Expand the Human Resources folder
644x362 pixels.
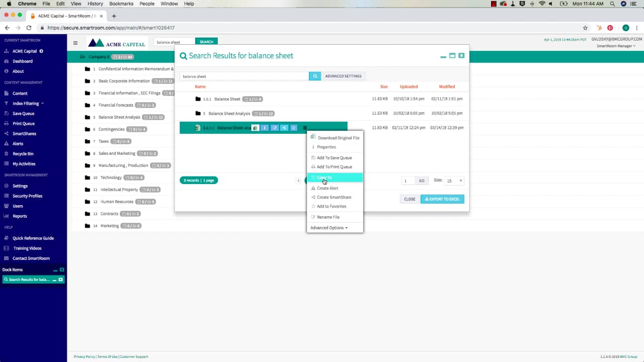pyautogui.click(x=87, y=202)
